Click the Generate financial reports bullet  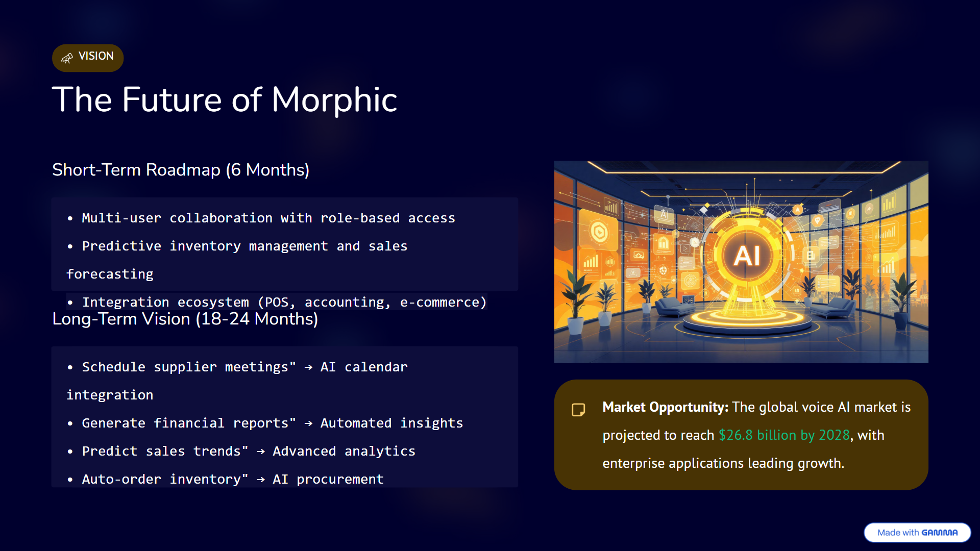(x=272, y=423)
